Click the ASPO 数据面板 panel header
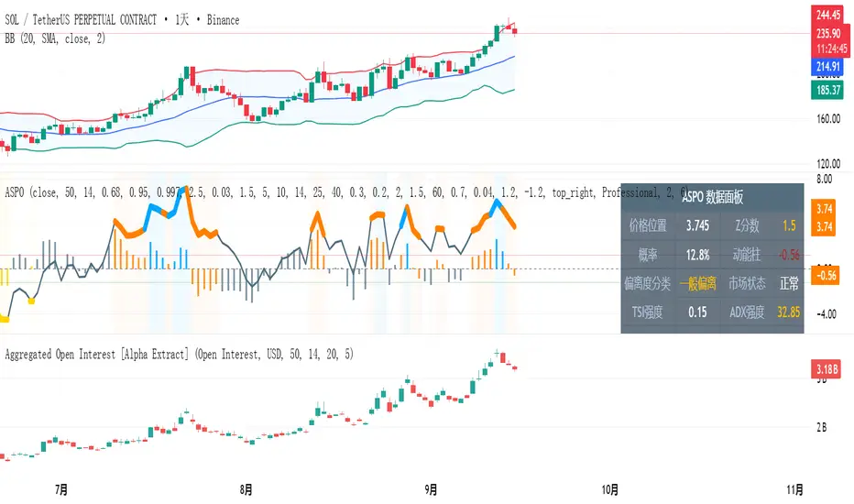This screenshot has height=504, width=854. click(712, 197)
